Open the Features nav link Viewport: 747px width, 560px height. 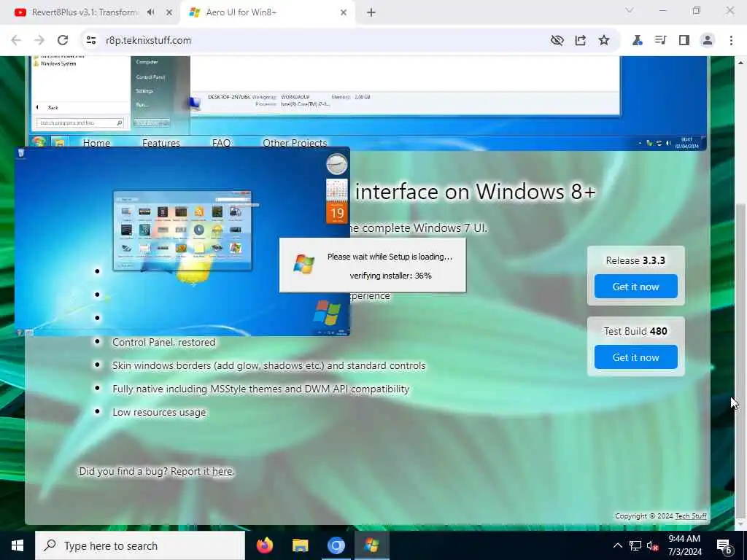click(x=161, y=143)
